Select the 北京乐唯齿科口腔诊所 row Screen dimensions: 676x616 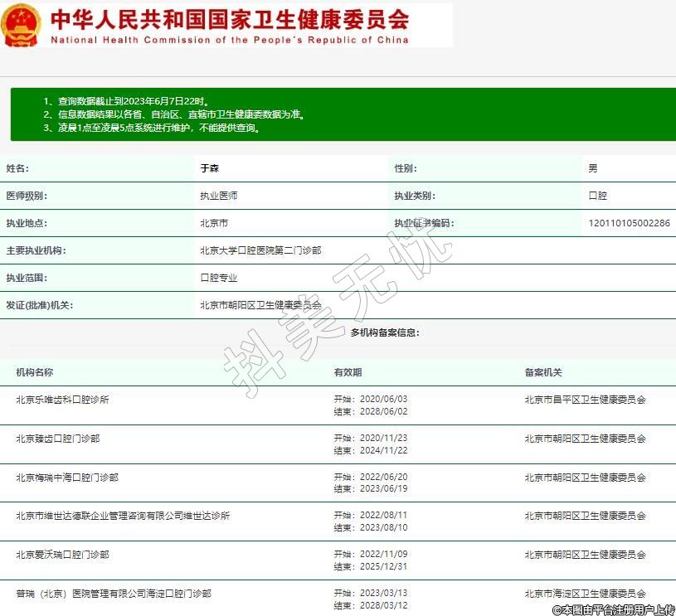[62, 400]
